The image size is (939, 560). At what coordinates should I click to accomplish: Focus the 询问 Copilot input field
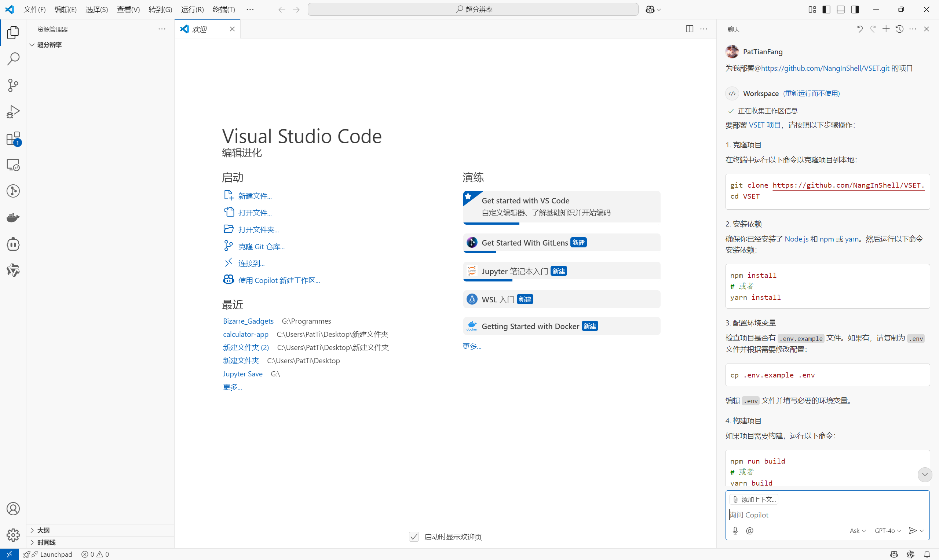pos(827,515)
